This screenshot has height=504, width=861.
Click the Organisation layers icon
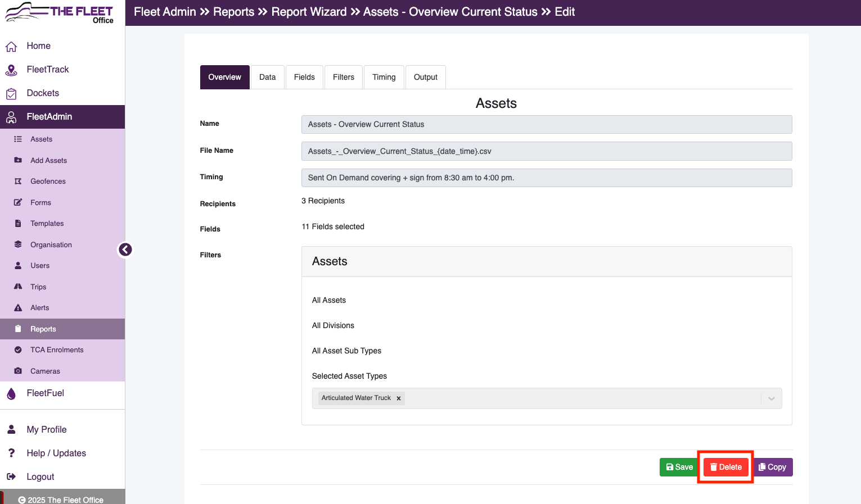coord(18,244)
